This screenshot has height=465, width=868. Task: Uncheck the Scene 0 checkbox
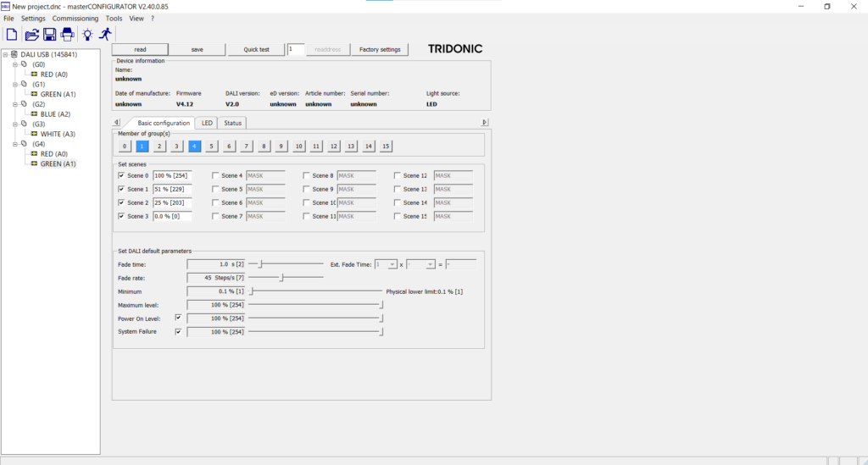click(x=121, y=175)
